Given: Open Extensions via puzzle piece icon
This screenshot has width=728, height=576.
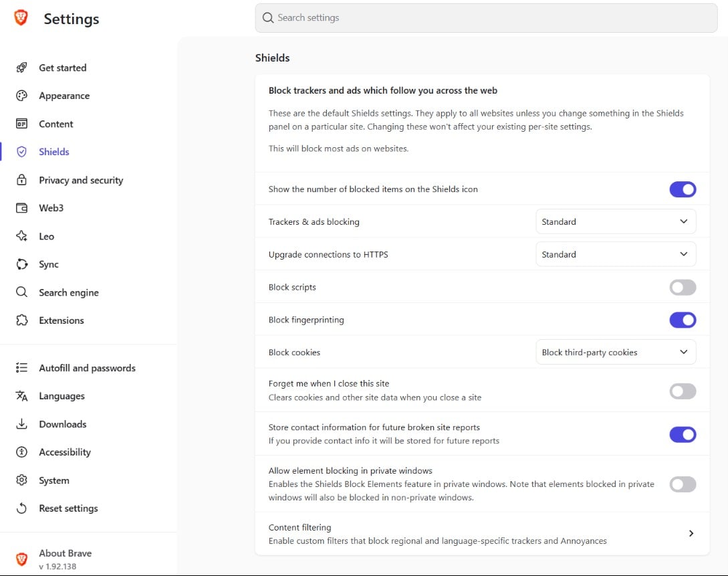Looking at the screenshot, I should pos(21,320).
